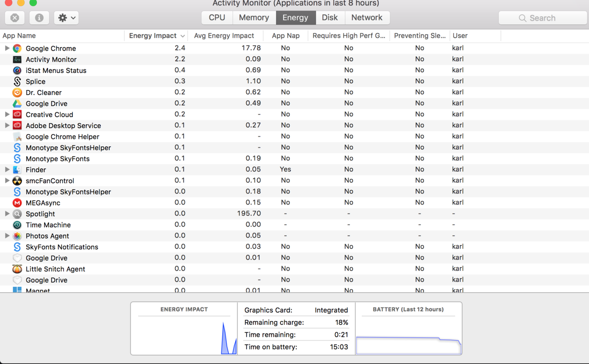Click the Graphics Card Integrated value
This screenshot has width=589, height=364.
(x=331, y=310)
